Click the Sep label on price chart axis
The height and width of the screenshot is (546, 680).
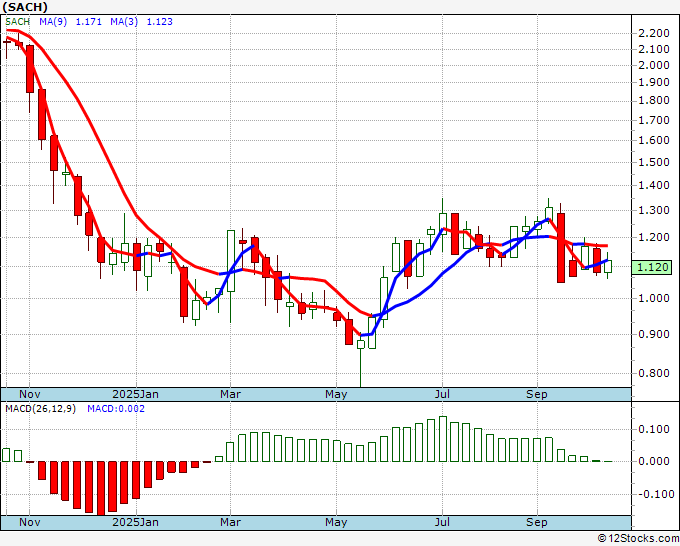tap(537, 394)
